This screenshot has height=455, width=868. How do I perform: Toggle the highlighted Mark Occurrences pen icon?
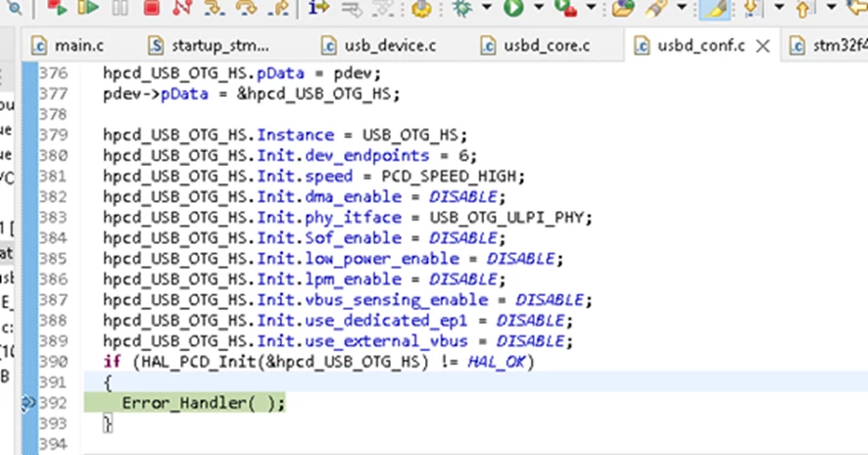(714, 9)
